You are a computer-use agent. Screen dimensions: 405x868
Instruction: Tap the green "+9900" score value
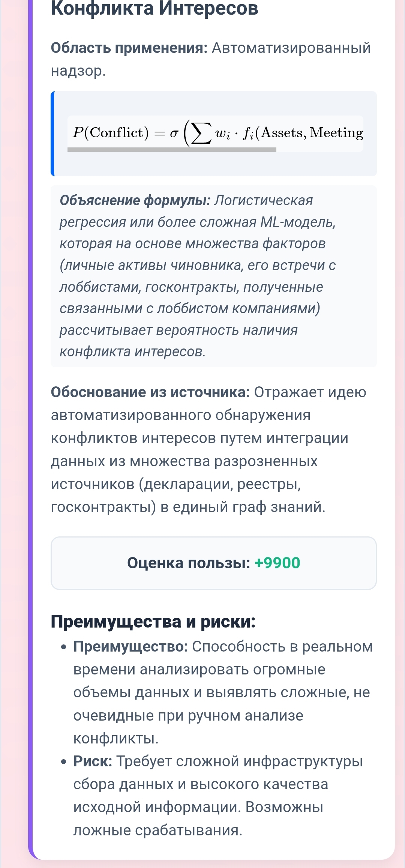click(277, 563)
